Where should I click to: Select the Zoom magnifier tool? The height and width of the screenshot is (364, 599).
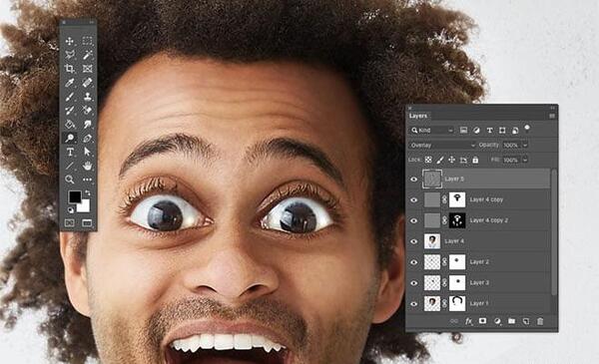pyautogui.click(x=70, y=180)
